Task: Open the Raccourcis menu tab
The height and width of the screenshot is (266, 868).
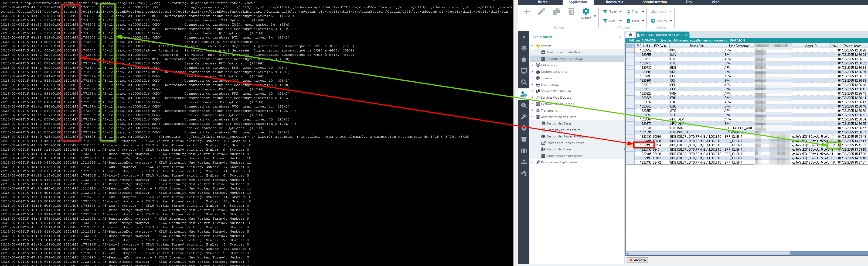Action: (x=614, y=2)
